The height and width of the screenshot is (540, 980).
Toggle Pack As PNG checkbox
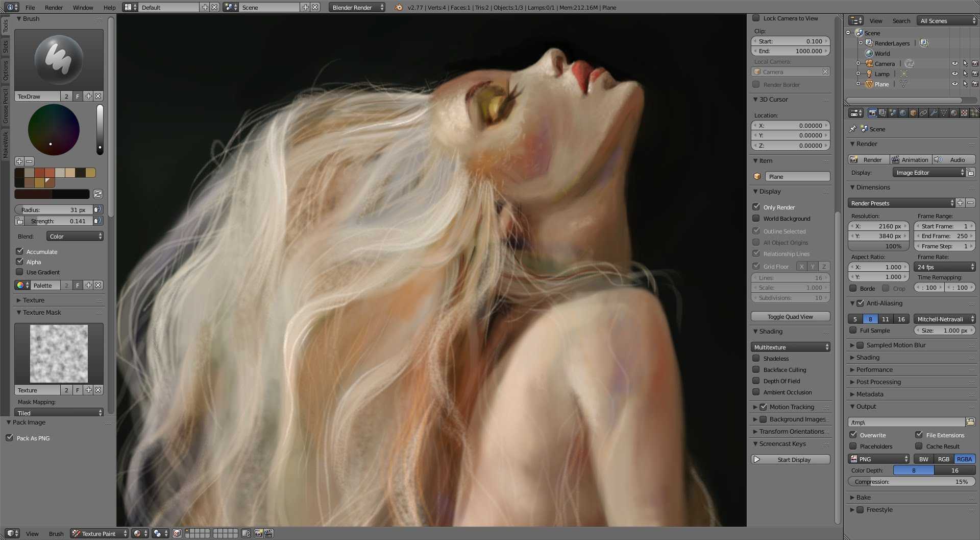point(10,438)
